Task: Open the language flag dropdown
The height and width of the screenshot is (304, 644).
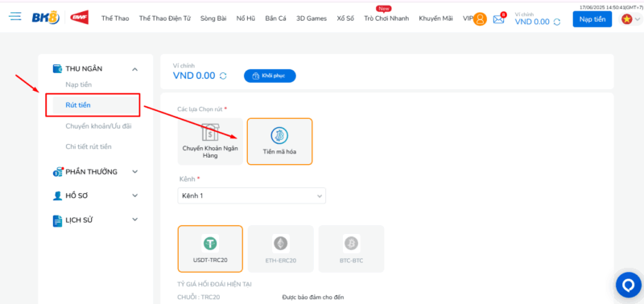Action: click(x=631, y=18)
